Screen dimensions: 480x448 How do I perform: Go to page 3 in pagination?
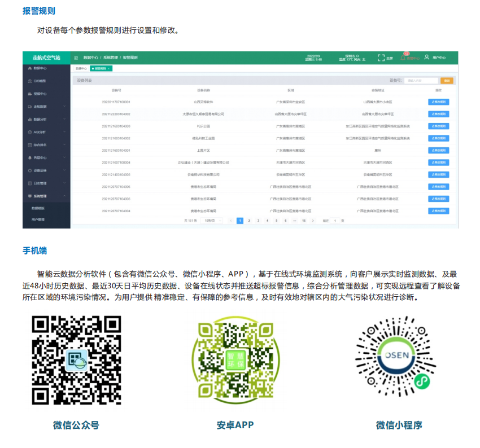coord(259,221)
